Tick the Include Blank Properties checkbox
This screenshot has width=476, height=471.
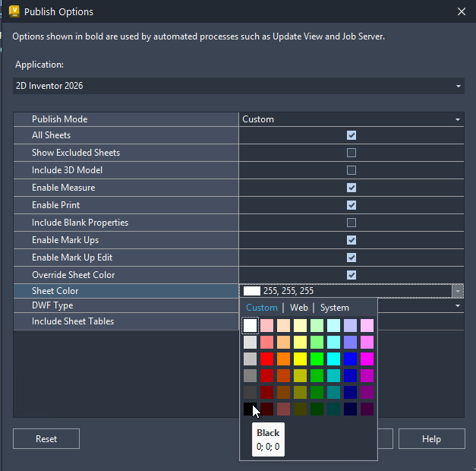(351, 223)
